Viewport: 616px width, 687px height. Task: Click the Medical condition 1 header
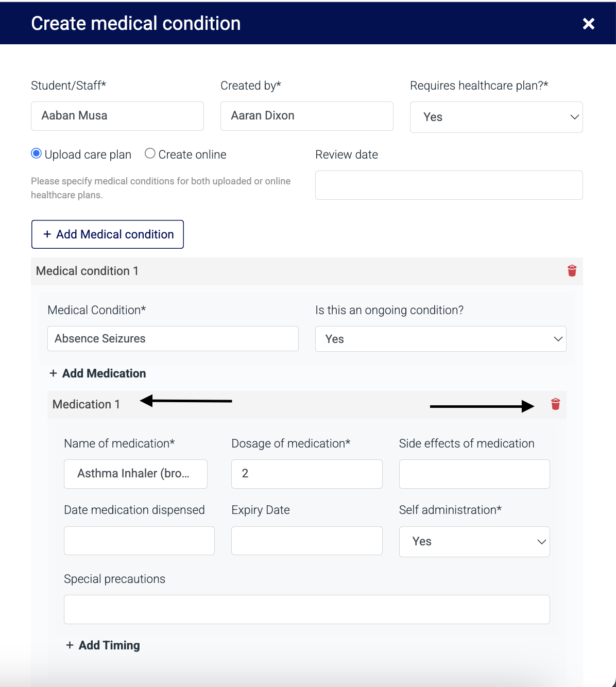(307, 271)
